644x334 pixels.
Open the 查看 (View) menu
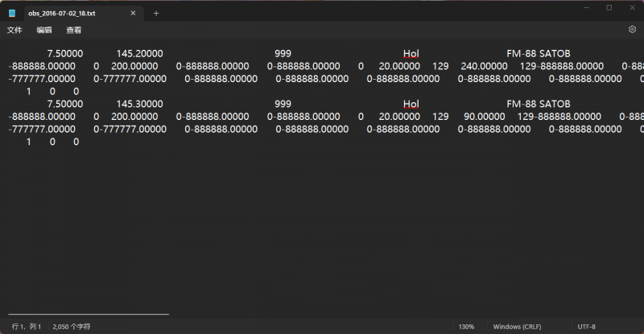click(73, 30)
